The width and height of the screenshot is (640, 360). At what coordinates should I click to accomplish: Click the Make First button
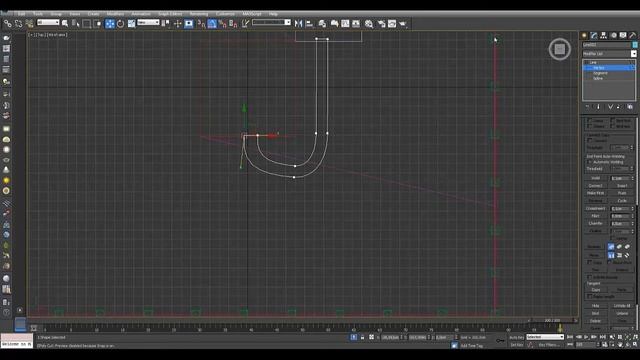click(596, 193)
